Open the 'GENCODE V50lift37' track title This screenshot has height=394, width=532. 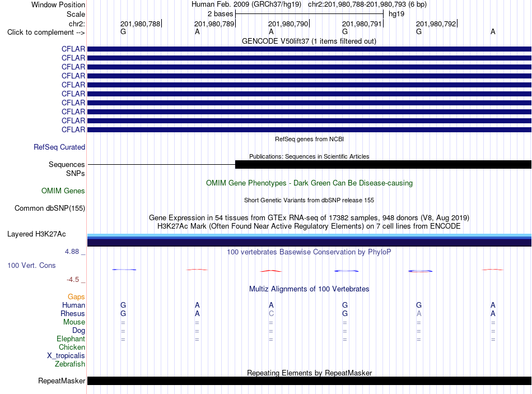(309, 41)
